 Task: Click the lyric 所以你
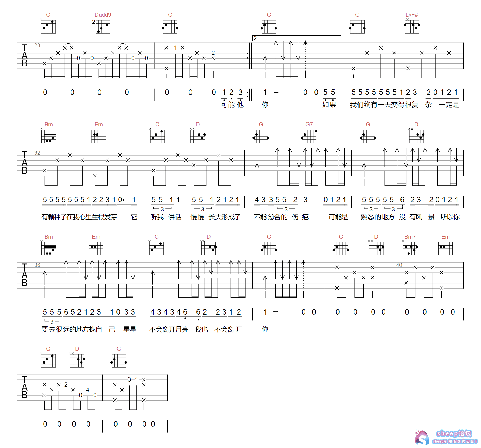(450, 217)
